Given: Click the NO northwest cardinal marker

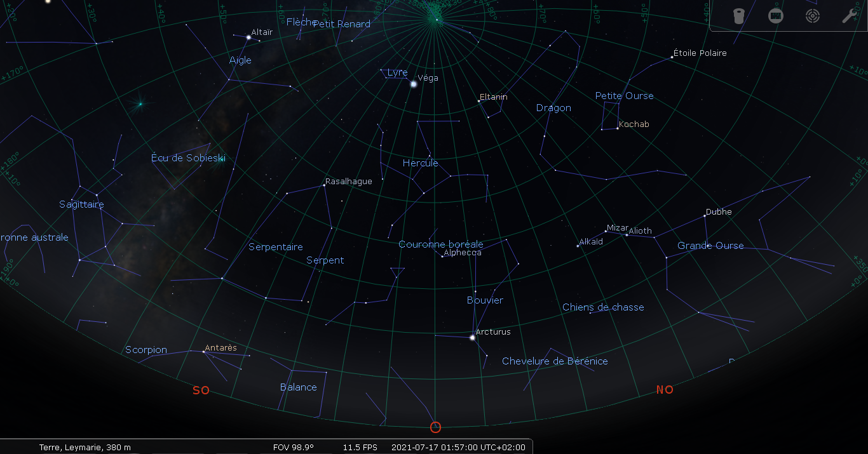Looking at the screenshot, I should coord(665,390).
